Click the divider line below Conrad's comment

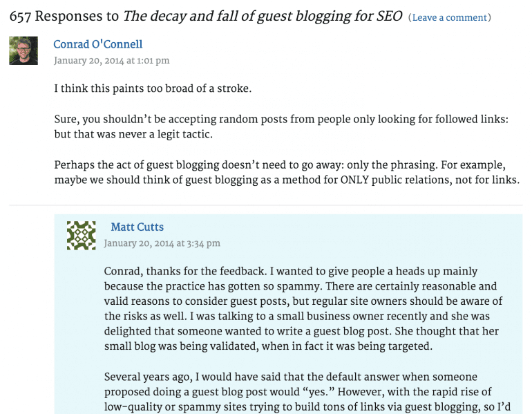[x=266, y=205]
